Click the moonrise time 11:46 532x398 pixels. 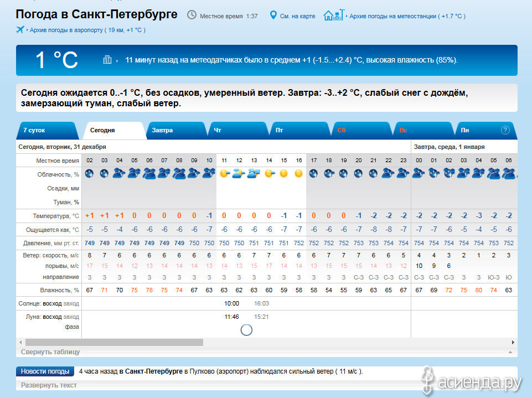(232, 317)
